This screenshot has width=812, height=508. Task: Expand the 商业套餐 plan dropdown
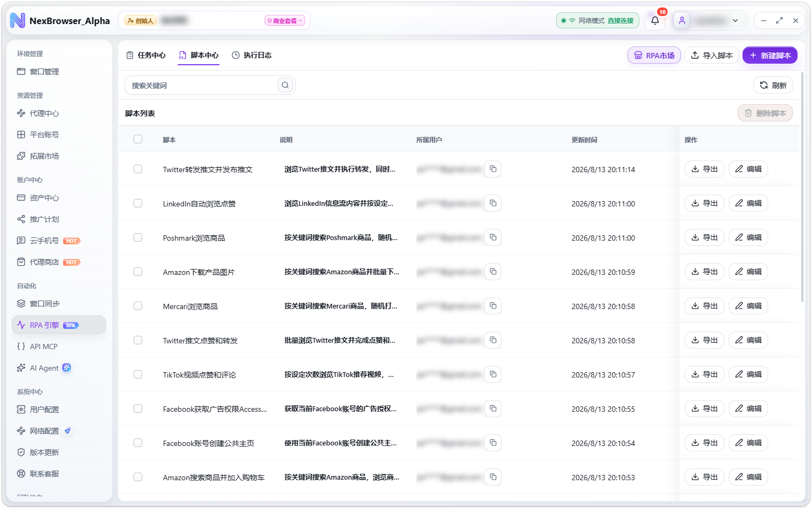point(285,21)
